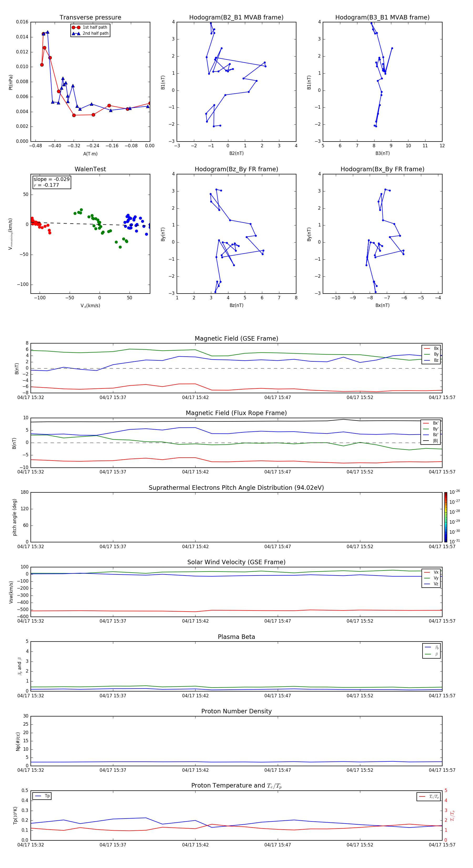Click 'Vx' in the velocity legend
The height and width of the screenshot is (868, 473).
pyautogui.click(x=431, y=573)
